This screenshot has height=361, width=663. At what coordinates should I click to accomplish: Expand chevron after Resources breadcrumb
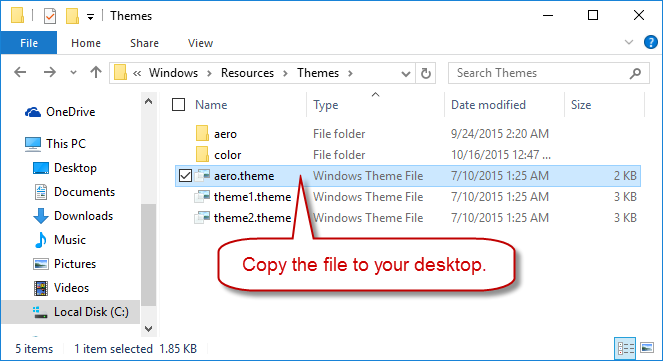[285, 74]
